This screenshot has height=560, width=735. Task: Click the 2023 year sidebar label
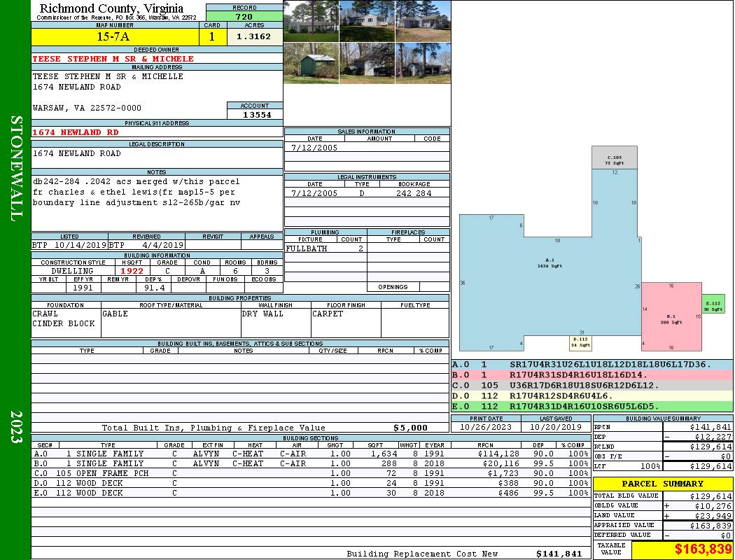(15, 426)
